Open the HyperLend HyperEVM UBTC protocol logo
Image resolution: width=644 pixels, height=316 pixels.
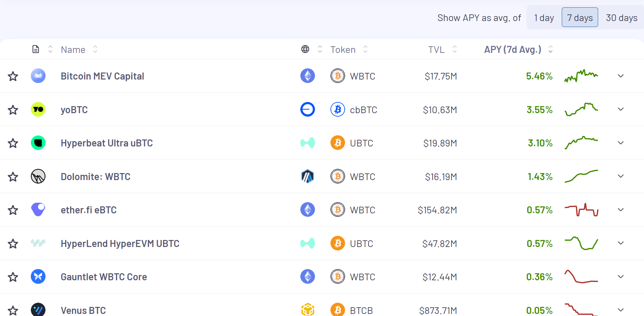[x=38, y=243]
